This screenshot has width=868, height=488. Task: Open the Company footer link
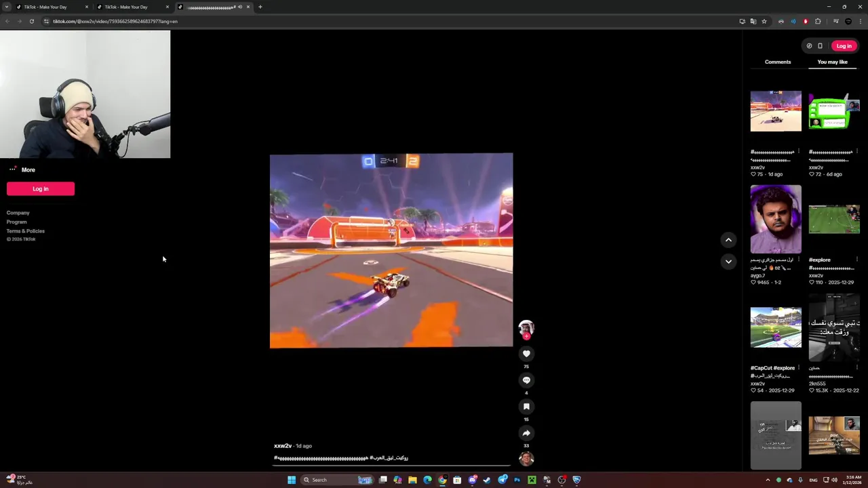(18, 213)
